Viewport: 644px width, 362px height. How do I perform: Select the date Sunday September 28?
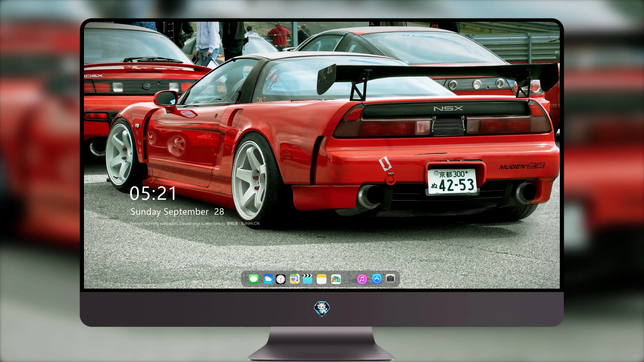click(x=177, y=212)
